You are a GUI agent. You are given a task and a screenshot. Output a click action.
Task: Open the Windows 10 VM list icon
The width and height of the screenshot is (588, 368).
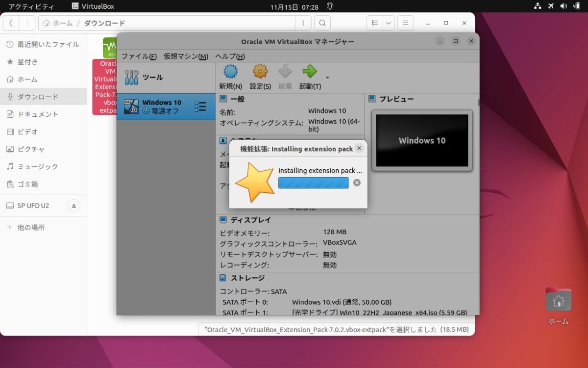pos(200,106)
